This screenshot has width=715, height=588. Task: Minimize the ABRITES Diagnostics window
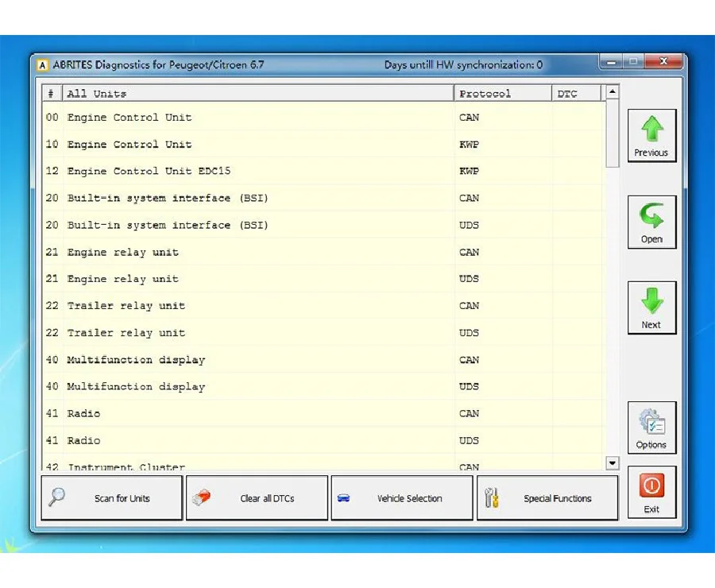612,62
